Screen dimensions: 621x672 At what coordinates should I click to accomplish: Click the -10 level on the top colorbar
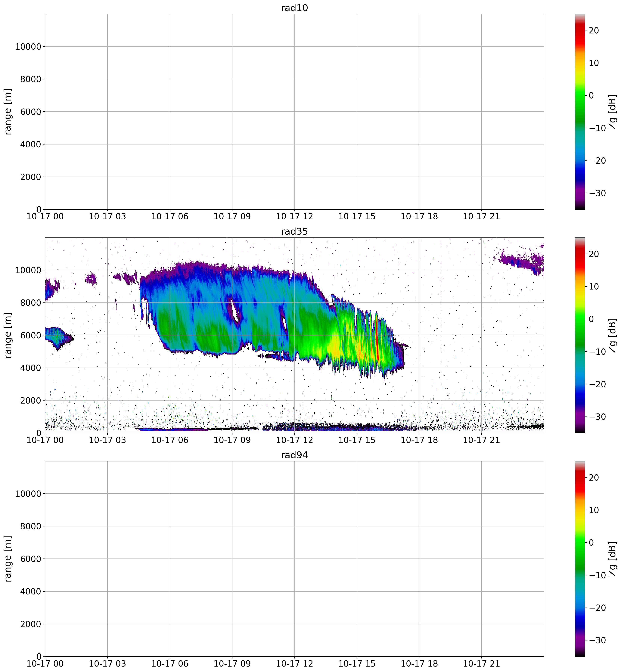point(597,128)
